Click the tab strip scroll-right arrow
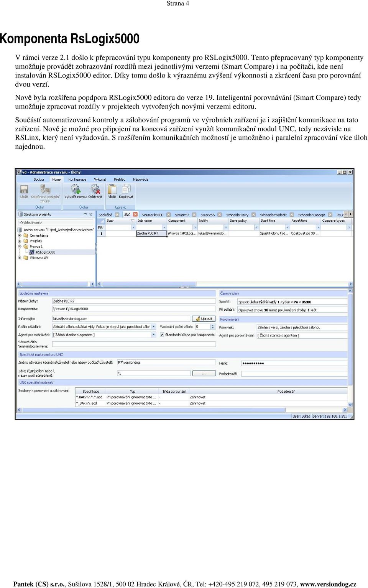 350,214
